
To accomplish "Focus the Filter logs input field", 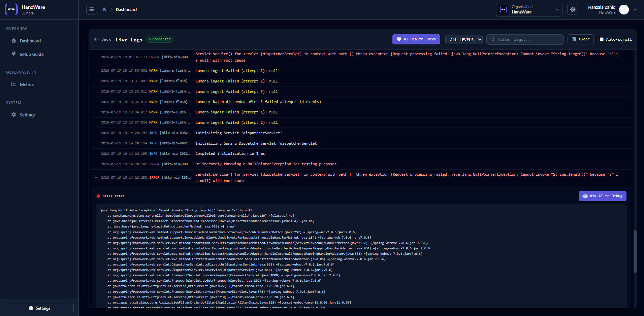I will click(525, 39).
